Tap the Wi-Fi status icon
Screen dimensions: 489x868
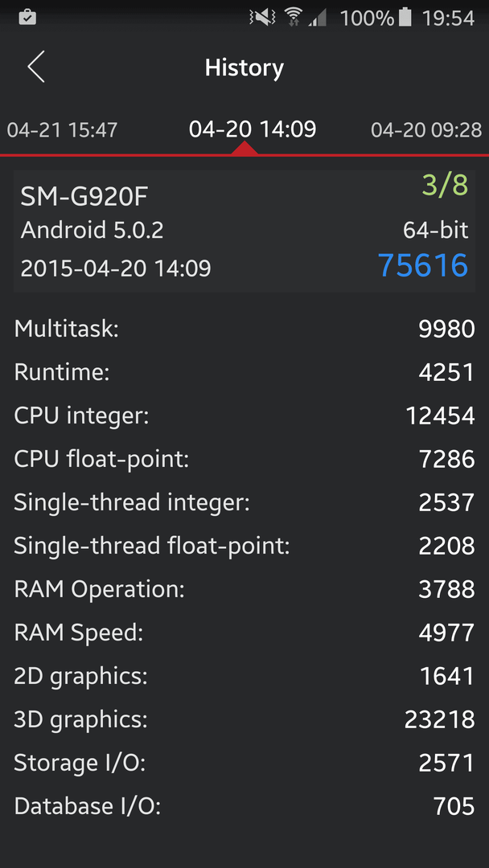point(294,18)
